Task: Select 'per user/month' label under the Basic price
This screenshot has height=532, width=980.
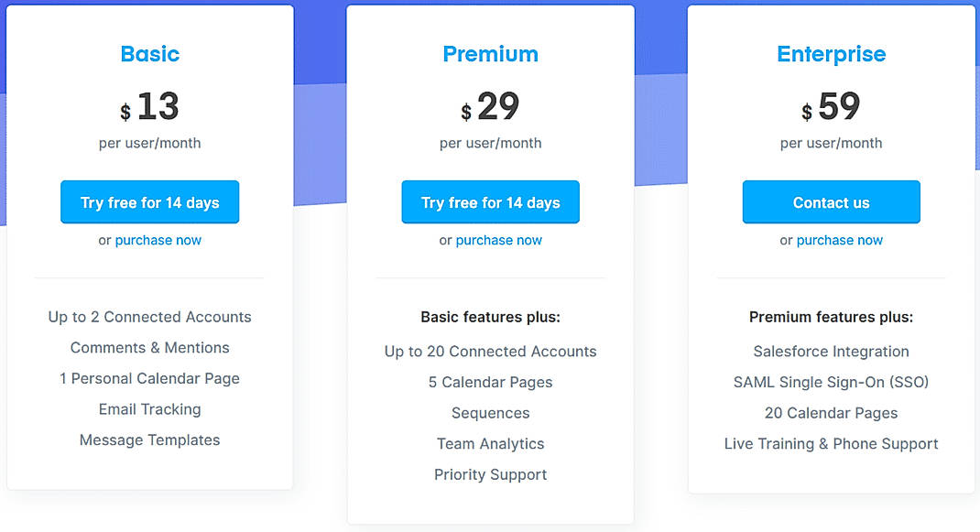Action: (149, 143)
